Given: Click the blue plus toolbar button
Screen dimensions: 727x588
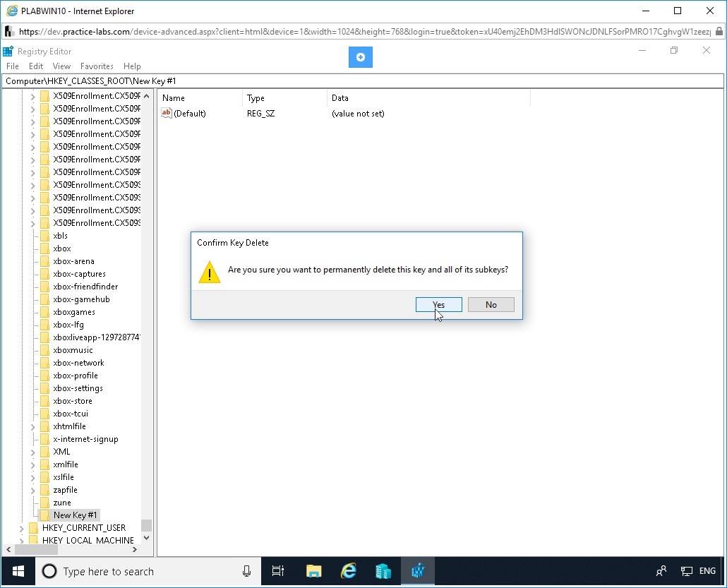Looking at the screenshot, I should 361,57.
